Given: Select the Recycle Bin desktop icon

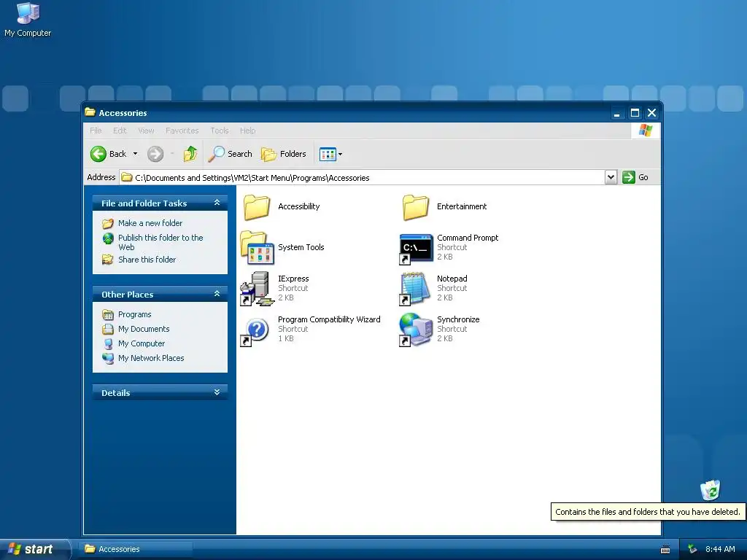Looking at the screenshot, I should pyautogui.click(x=710, y=490).
